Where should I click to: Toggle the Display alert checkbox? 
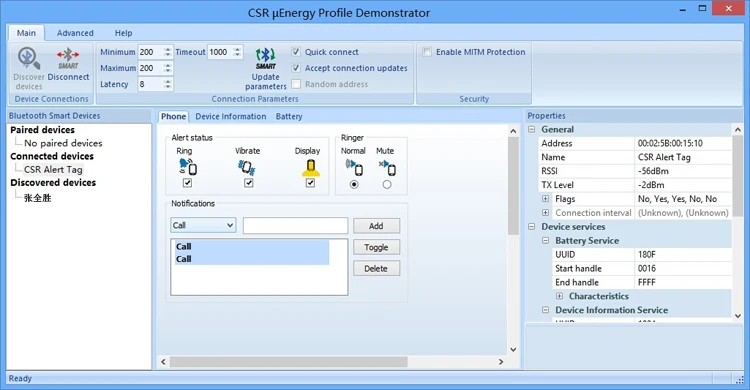(x=310, y=183)
